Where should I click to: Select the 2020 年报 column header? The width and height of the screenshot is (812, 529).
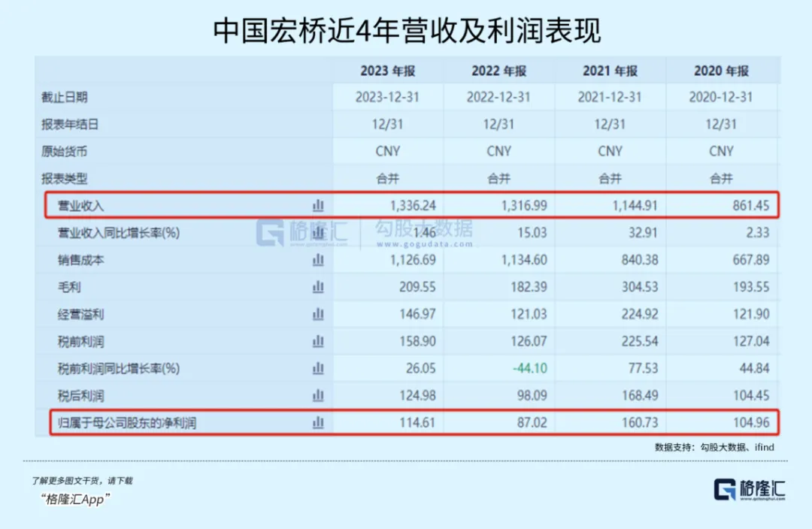(x=721, y=71)
